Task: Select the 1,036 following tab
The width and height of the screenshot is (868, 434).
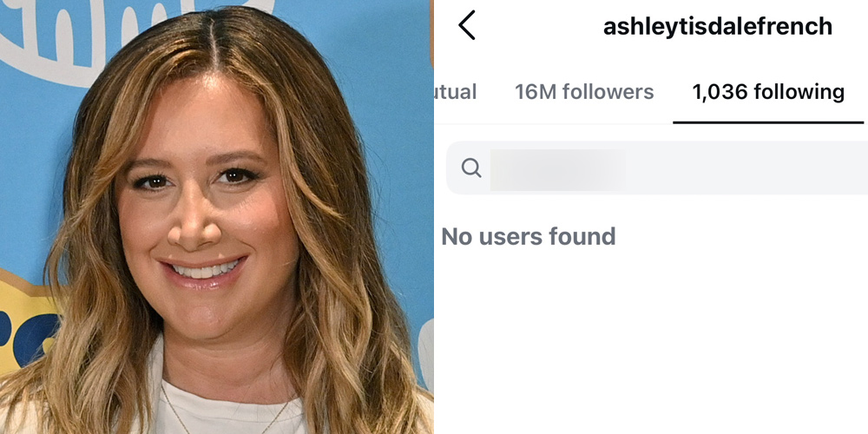Action: tap(768, 92)
